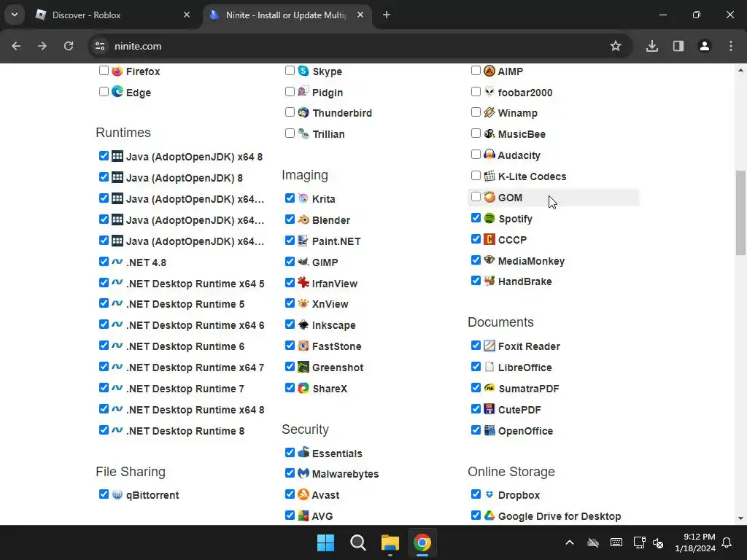Click the K-Lite Codecs label
747x560 pixels.
[532, 176]
